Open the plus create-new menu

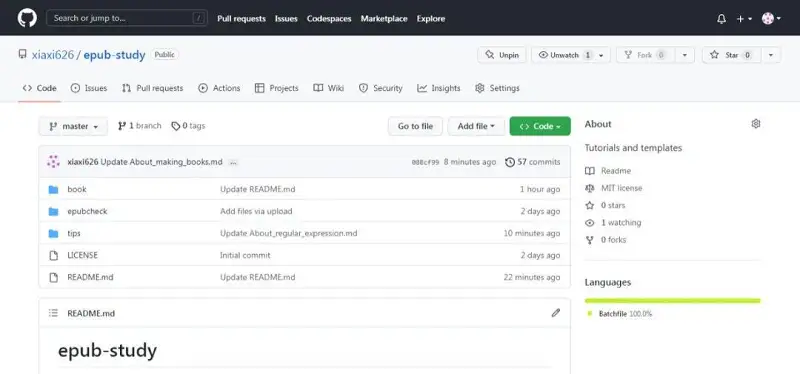coord(744,19)
